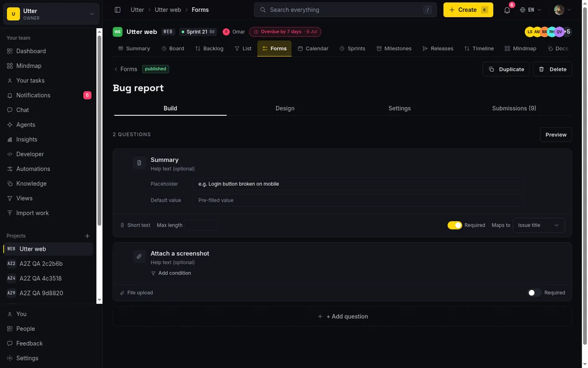Viewport: 588px width, 368px height.
Task: Toggle Required for Summary question
Action: click(455, 225)
